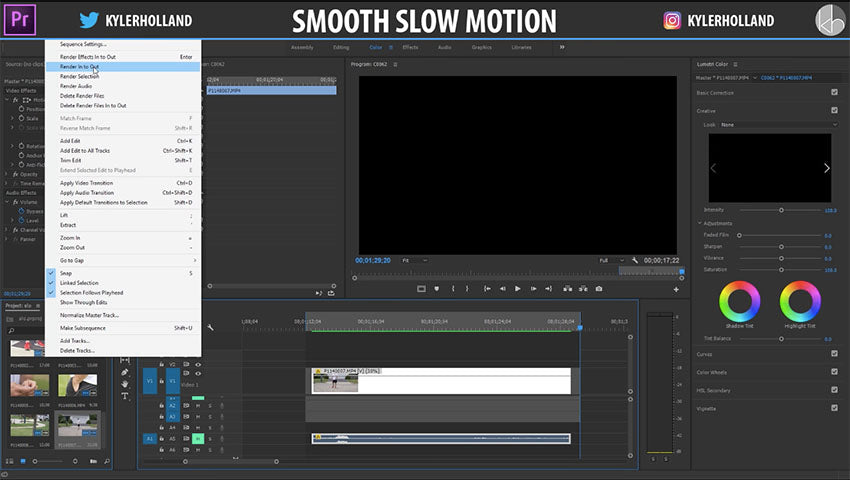Select the P1140007.MP4 clip on track V1
Viewport: 850px width, 480px height.
pyautogui.click(x=441, y=381)
